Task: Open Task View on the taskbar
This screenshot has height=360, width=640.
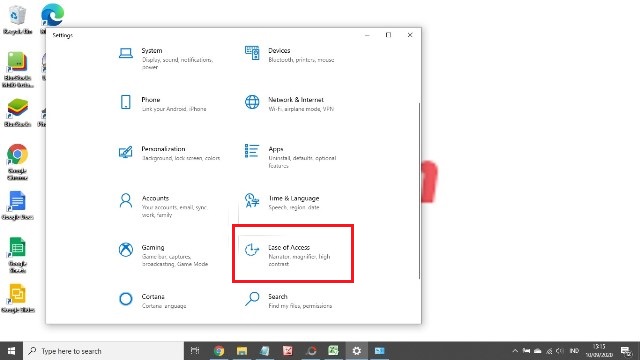Action: point(195,351)
